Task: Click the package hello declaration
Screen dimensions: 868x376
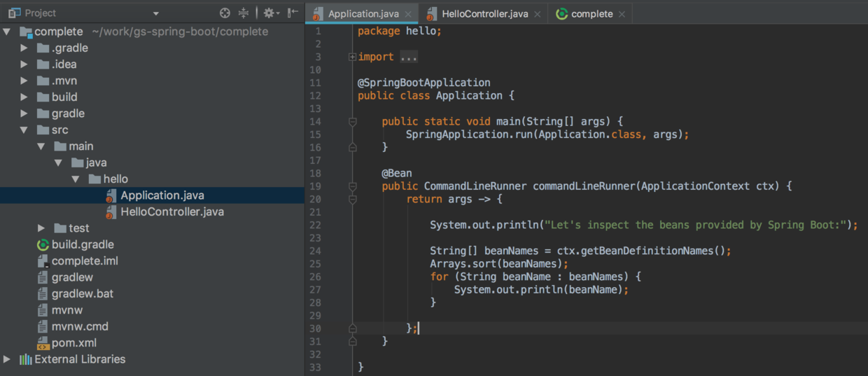Action: [x=400, y=31]
